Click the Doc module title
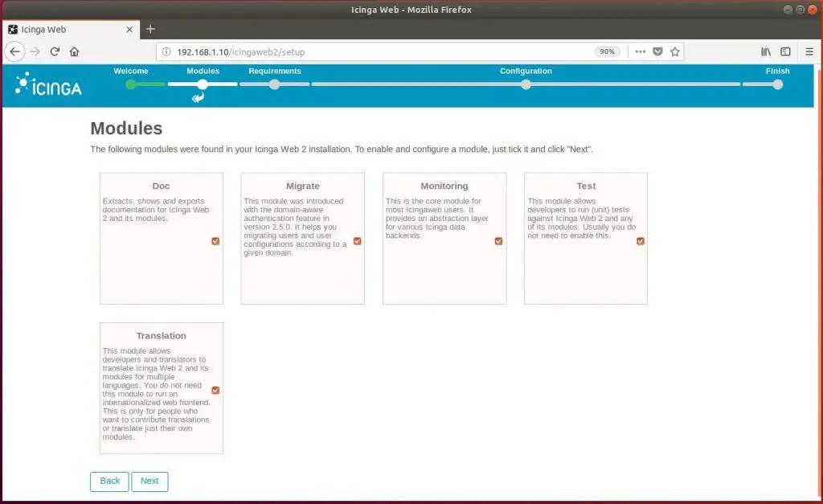 161,186
